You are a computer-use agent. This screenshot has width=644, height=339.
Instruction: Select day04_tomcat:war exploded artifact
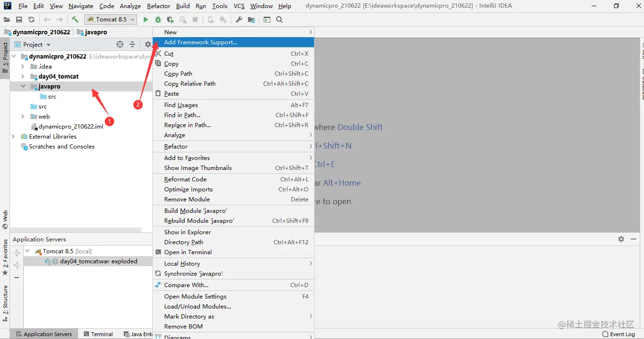click(x=91, y=261)
